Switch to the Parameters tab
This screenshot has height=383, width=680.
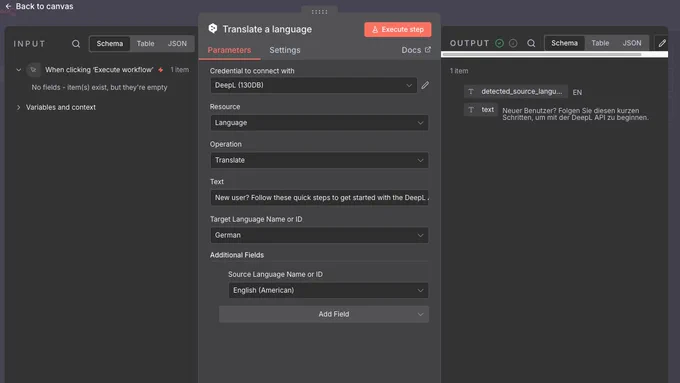coord(229,50)
